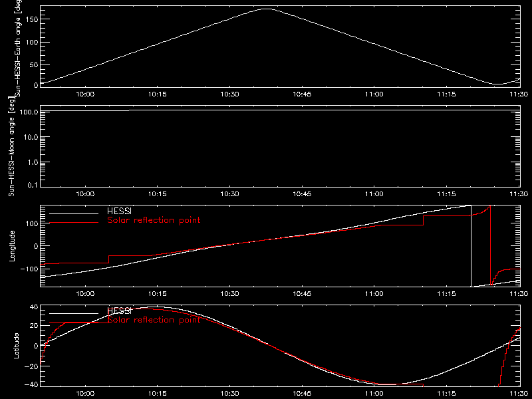Click 10:45 time label under Longitude plot
The image size is (532, 399).
click(302, 294)
